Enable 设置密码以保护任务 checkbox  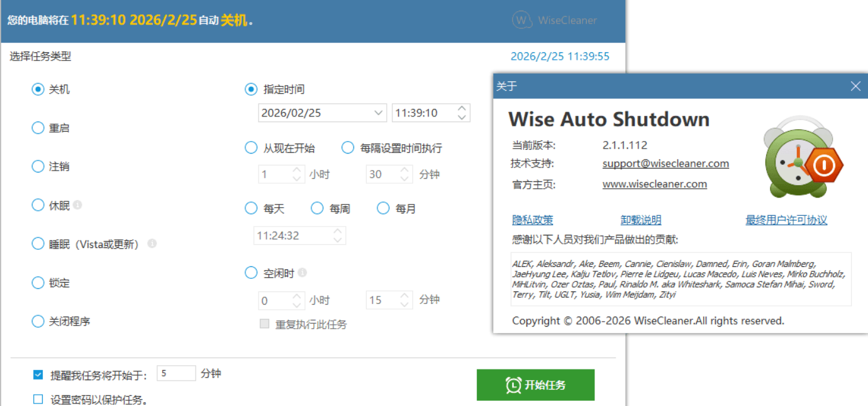[x=38, y=399]
